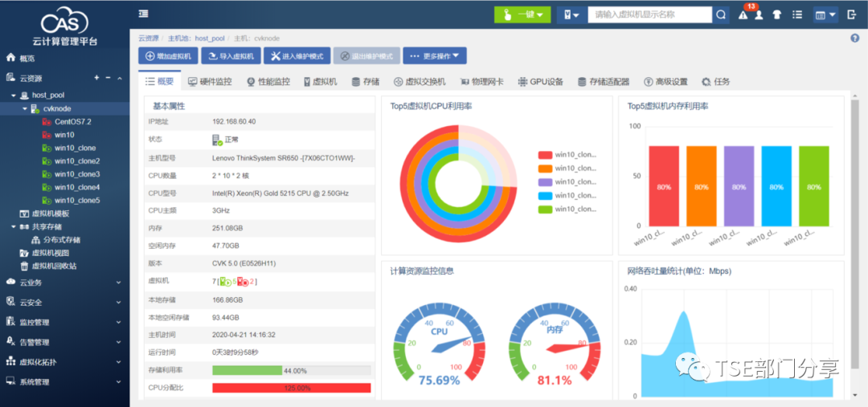
Task: Open the 存储 tab
Action: (x=366, y=82)
